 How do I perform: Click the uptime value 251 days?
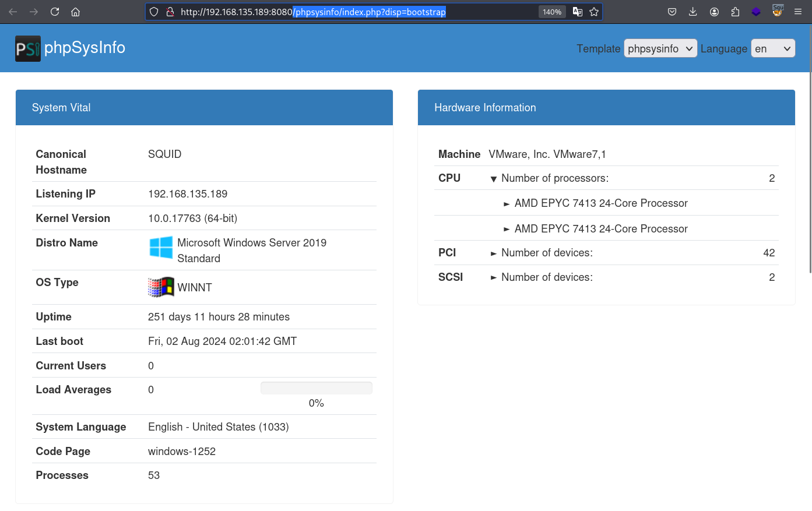(219, 317)
